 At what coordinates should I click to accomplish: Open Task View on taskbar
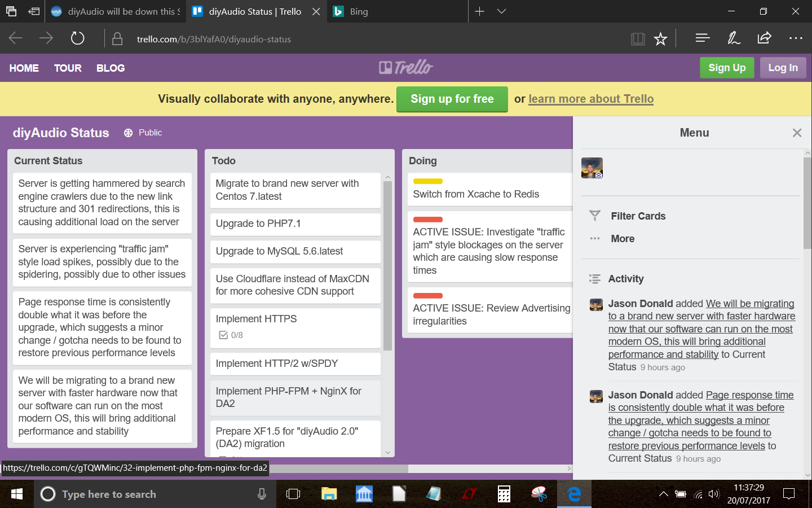293,494
